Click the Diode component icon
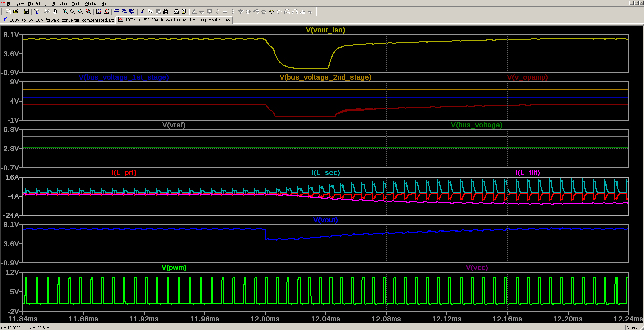This screenshot has height=330, width=644. (240, 12)
